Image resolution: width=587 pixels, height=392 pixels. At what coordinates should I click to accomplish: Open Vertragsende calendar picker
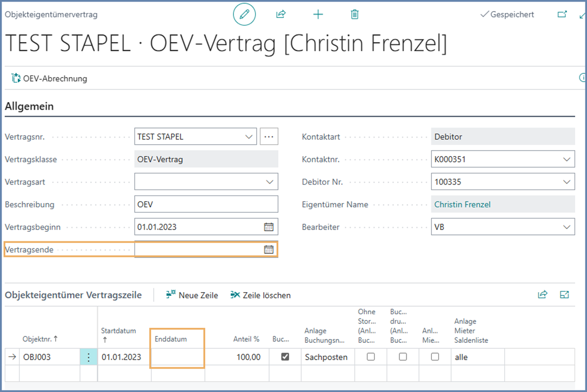click(269, 249)
